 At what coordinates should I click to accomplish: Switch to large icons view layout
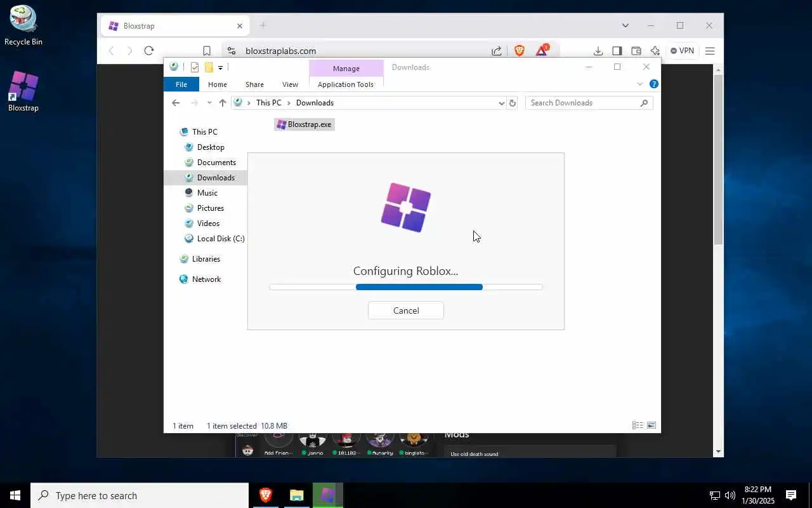(651, 425)
